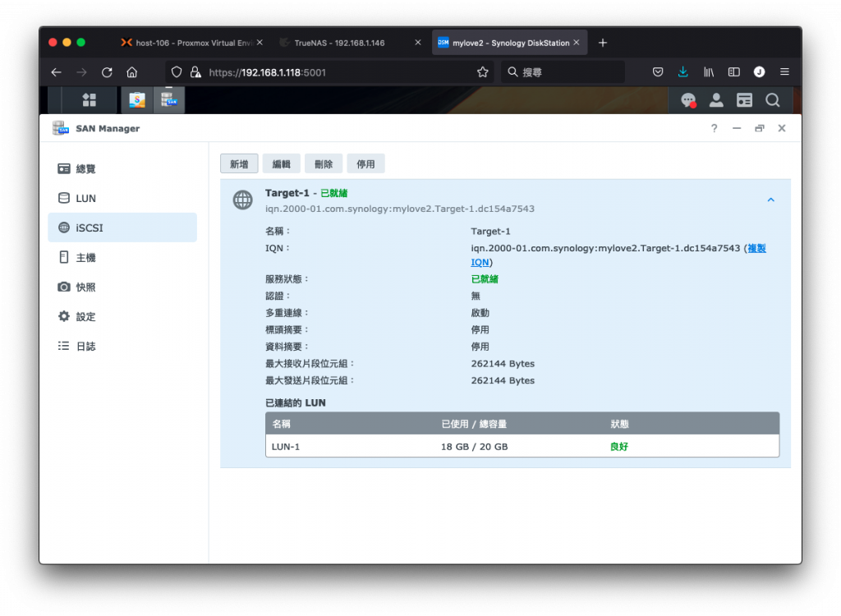This screenshot has width=841, height=616.
Task: Open the Package Center taskbar icon
Action: tap(137, 100)
